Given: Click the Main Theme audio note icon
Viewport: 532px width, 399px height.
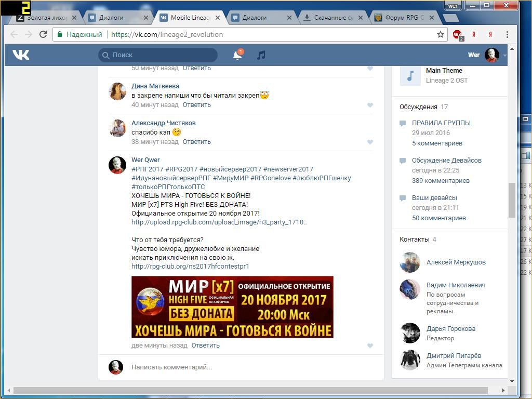Looking at the screenshot, I should tap(410, 76).
